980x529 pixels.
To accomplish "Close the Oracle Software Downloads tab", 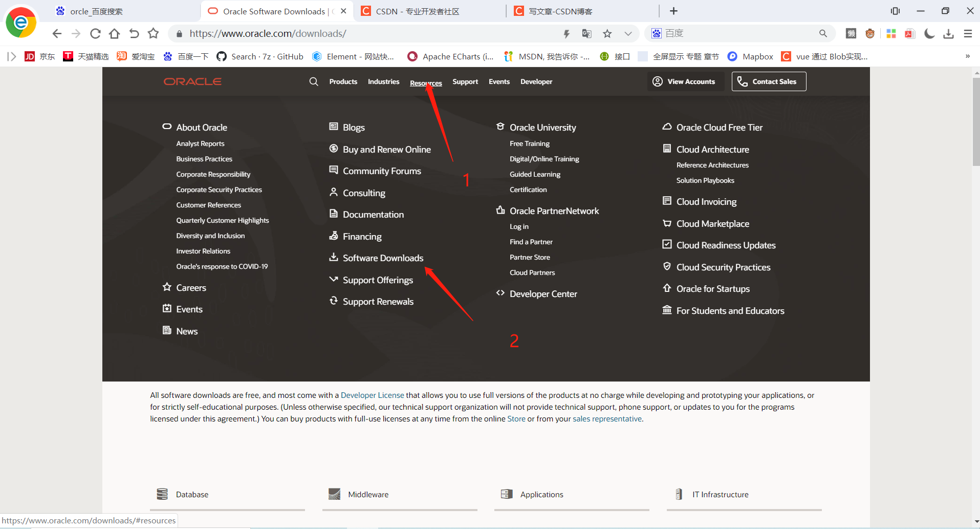I will click(343, 11).
